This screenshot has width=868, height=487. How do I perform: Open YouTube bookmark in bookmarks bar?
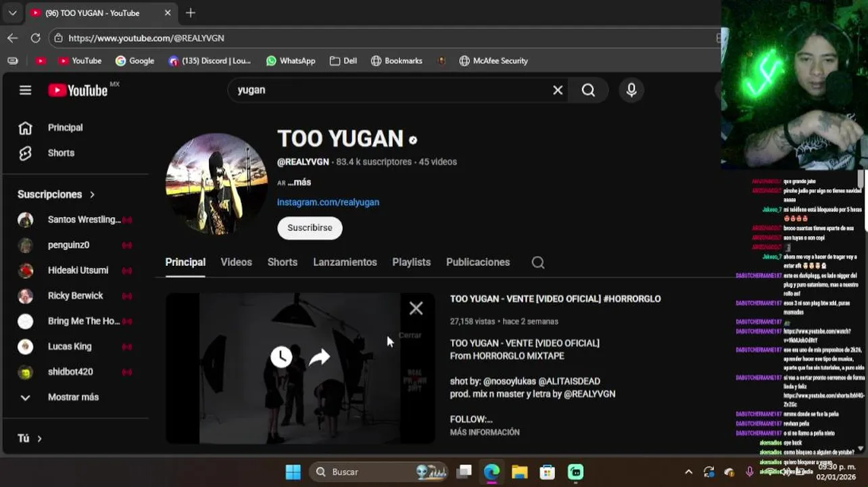click(80, 61)
